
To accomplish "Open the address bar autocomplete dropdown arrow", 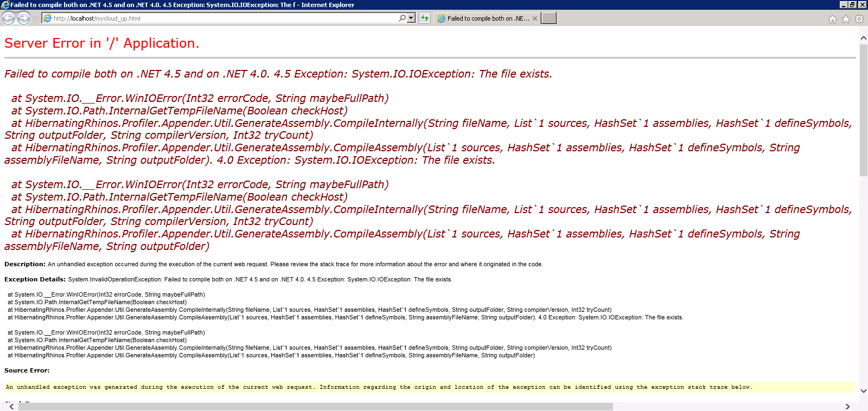I will (x=411, y=18).
